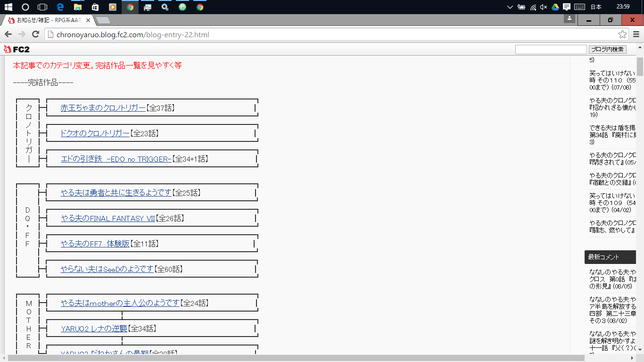
Task: Open やる夫のFINAL FANTASY VII link
Action: (108, 218)
